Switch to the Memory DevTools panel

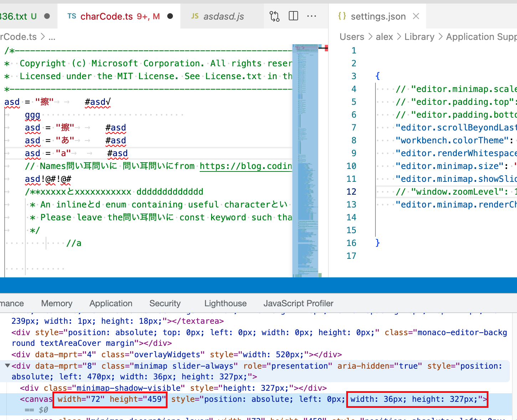point(56,303)
